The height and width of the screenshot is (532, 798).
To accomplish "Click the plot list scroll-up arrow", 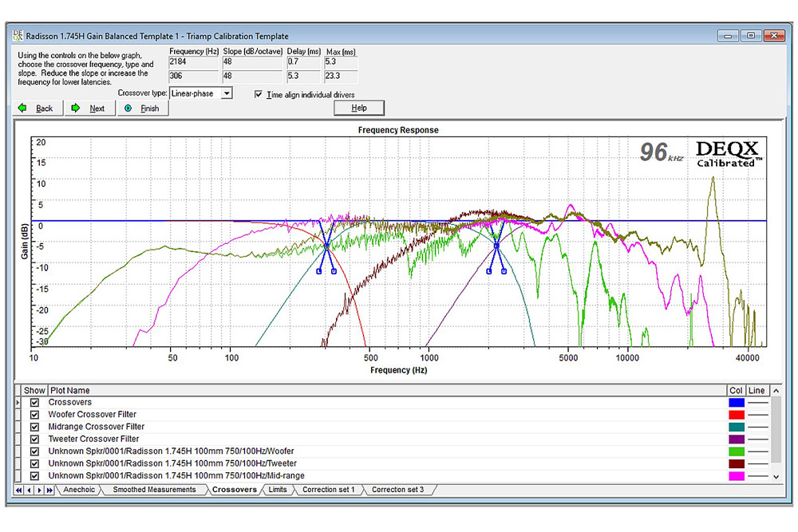I will pos(776,391).
